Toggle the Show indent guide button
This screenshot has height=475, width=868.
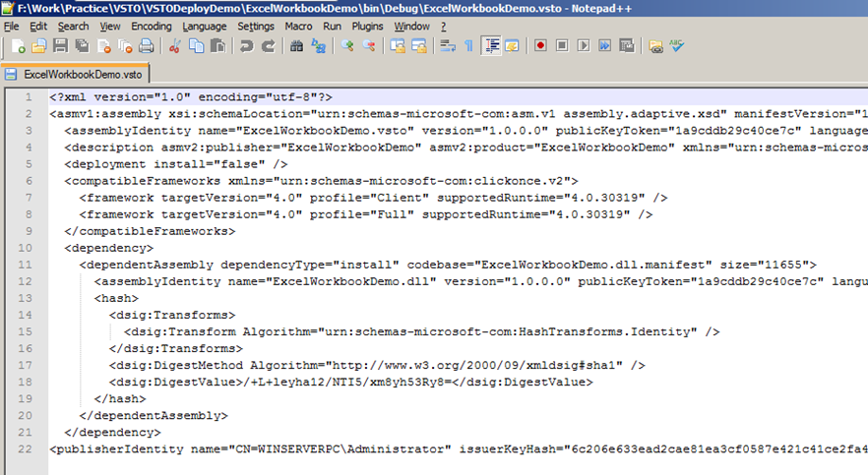pyautogui.click(x=491, y=46)
